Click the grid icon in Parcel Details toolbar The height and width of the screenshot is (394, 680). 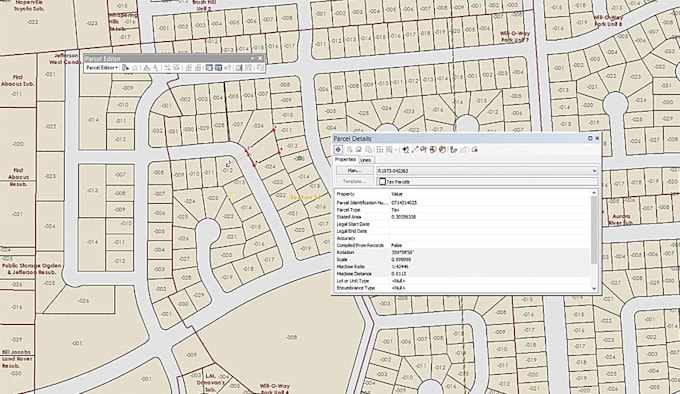point(380,150)
